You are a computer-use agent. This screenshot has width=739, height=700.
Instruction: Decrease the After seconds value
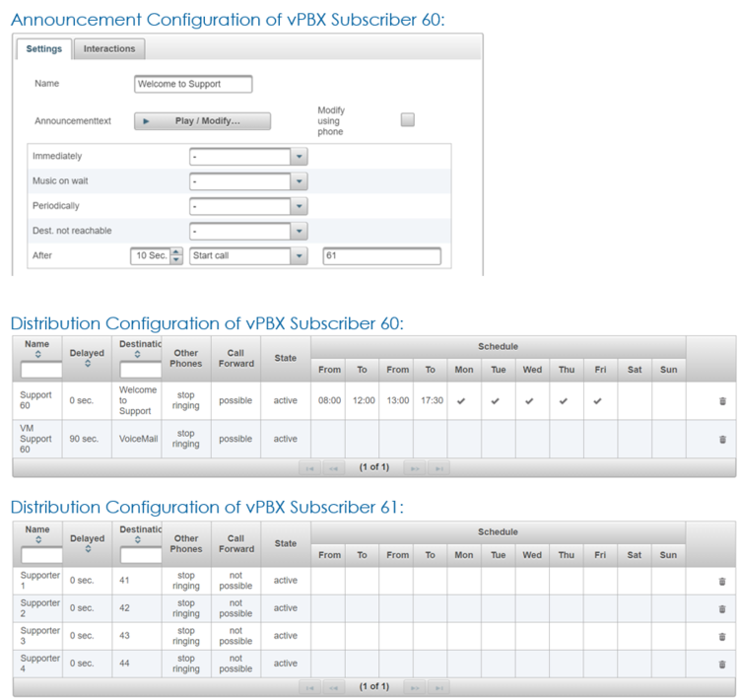[x=176, y=260]
